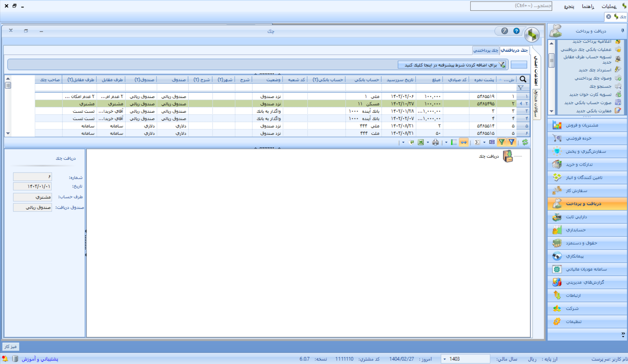Open the 'راهنما' menu

(588, 6)
